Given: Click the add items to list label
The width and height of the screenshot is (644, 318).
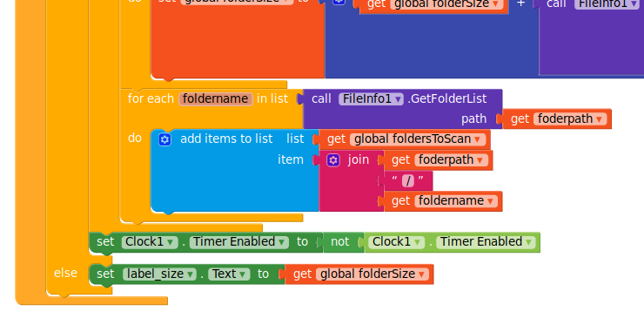Looking at the screenshot, I should [x=226, y=139].
